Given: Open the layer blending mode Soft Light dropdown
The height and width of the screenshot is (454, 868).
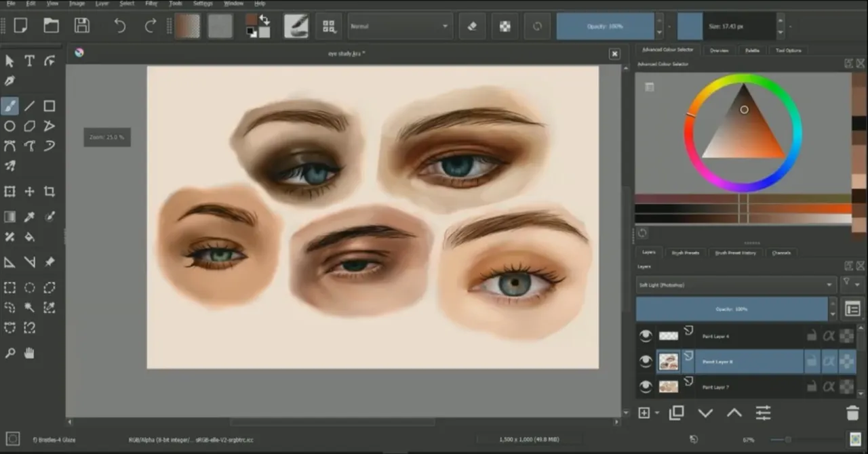Looking at the screenshot, I should [x=736, y=285].
